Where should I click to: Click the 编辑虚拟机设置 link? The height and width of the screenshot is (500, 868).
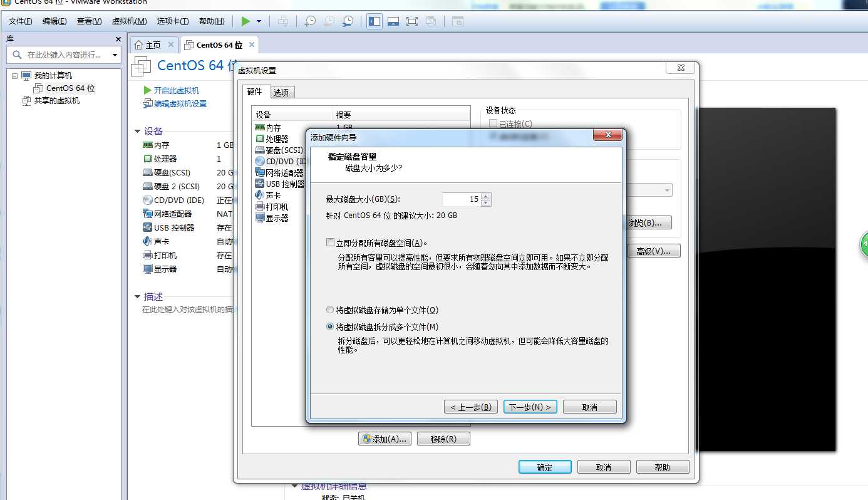tap(180, 104)
